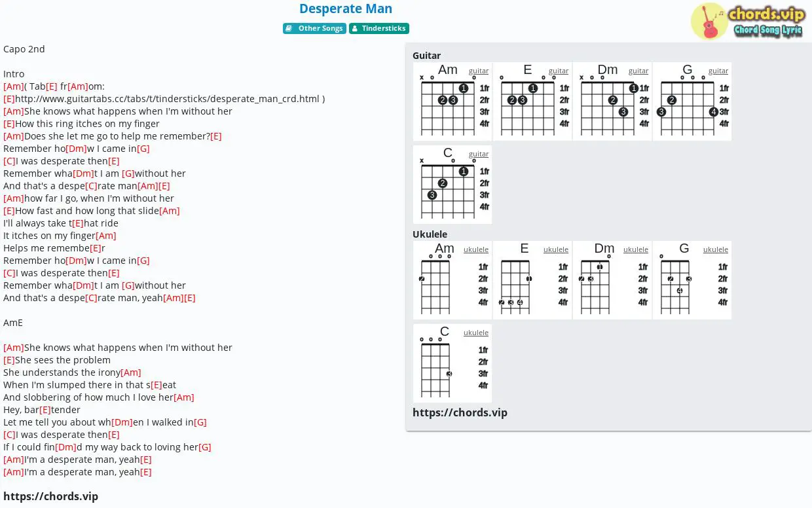
Task: Open the Other Songs category tag
Action: point(314,29)
